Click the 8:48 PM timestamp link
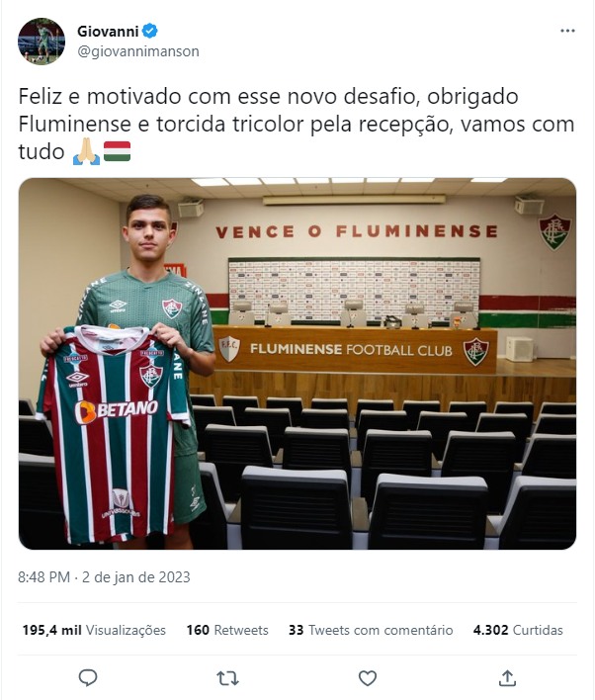 click(x=43, y=577)
